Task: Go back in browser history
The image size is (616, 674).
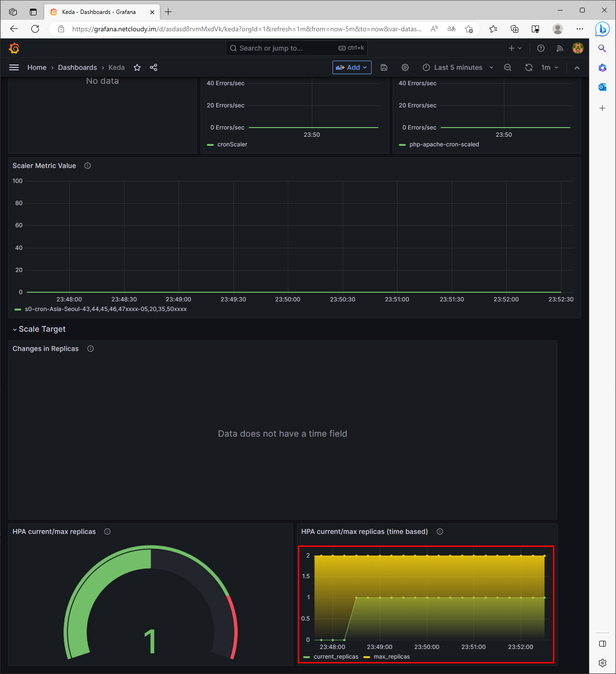Action: 14,29
